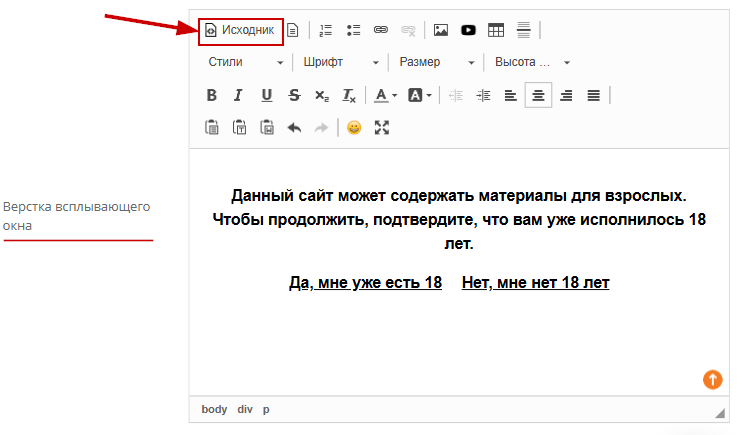Click the editor resize handle
The height and width of the screenshot is (435, 740).
click(720, 413)
